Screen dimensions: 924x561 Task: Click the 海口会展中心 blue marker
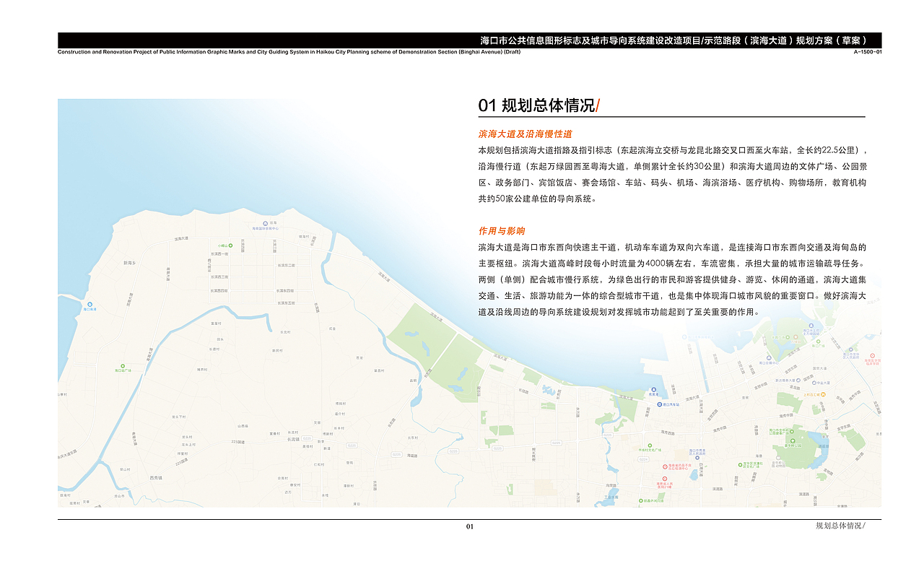click(x=769, y=357)
